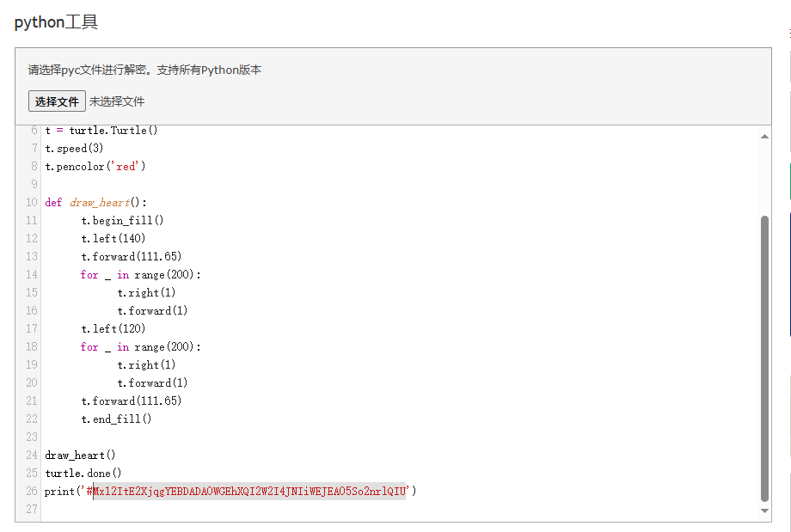This screenshot has width=791, height=532.
Task: Click the 选择文件 file chooser button
Action: pyautogui.click(x=57, y=101)
